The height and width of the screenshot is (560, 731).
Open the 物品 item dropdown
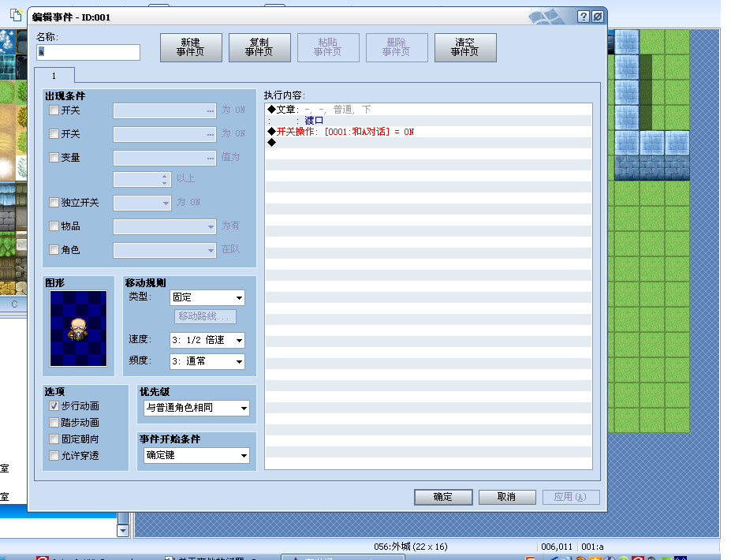[165, 226]
